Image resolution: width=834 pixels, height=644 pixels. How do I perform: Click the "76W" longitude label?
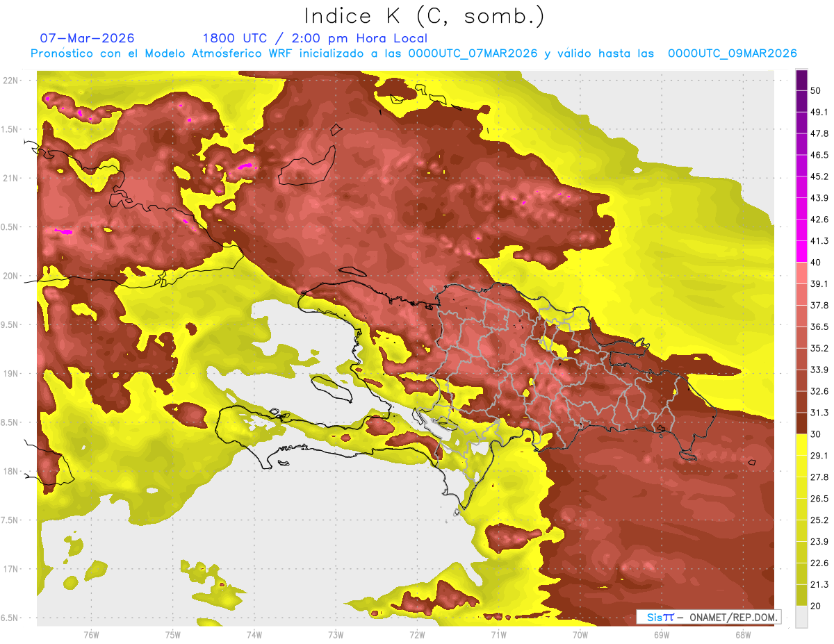click(x=91, y=634)
